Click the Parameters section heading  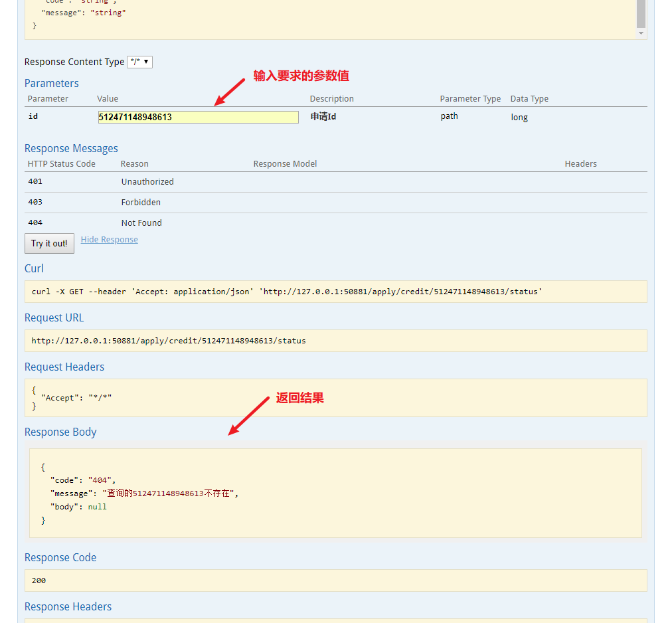click(52, 83)
